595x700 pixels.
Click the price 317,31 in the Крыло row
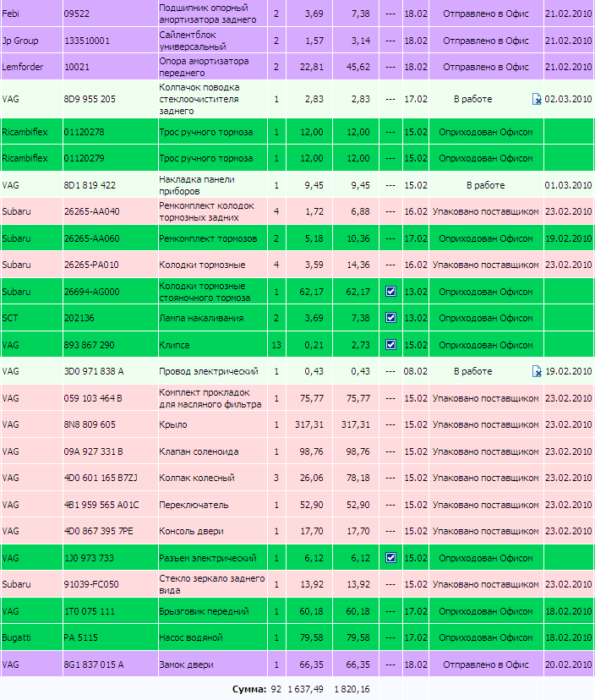(308, 424)
